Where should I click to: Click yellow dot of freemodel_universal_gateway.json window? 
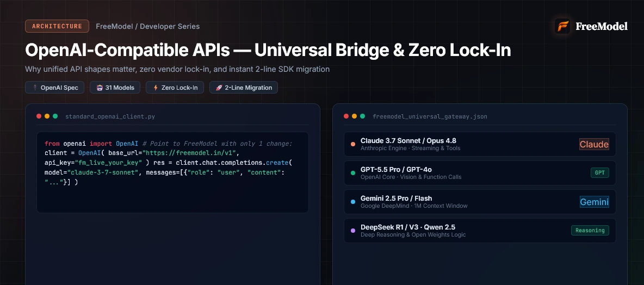[x=354, y=116]
